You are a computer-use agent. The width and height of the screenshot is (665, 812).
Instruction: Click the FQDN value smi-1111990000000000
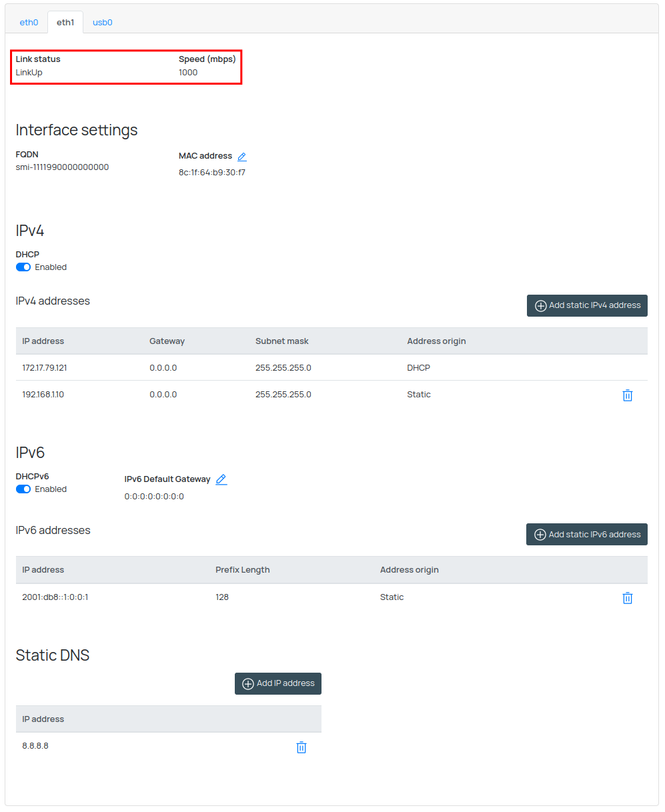(62, 167)
